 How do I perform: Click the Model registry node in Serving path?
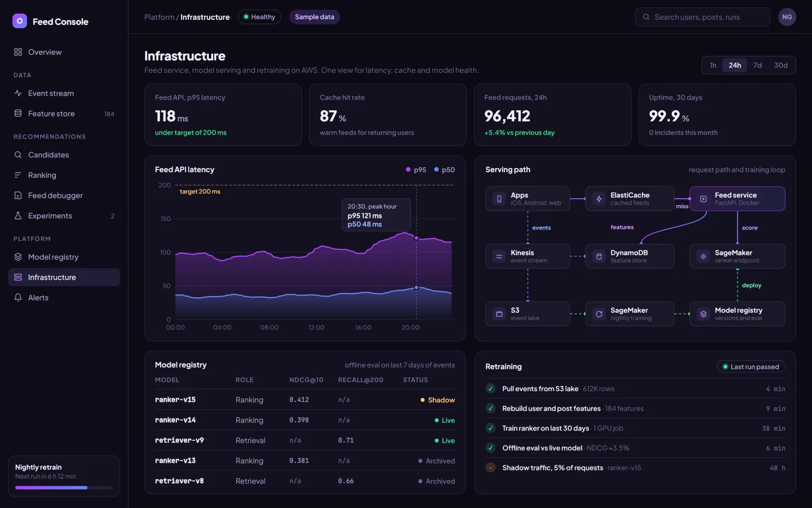(737, 314)
